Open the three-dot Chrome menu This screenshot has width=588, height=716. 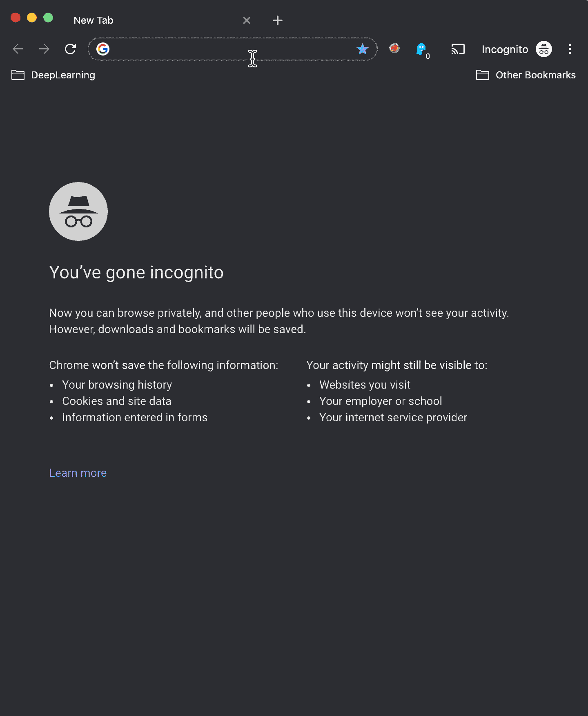pyautogui.click(x=570, y=49)
